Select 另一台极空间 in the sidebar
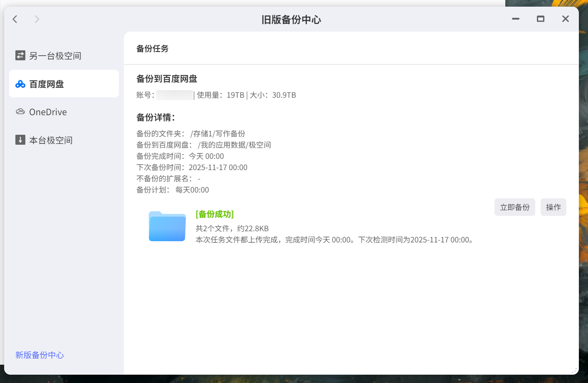588x383 pixels. click(64, 56)
